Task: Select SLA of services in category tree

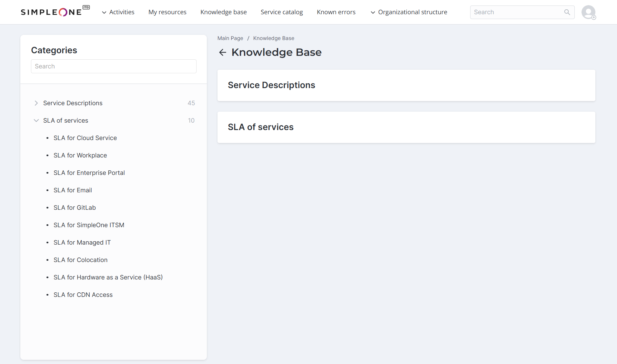Action: 66,120
